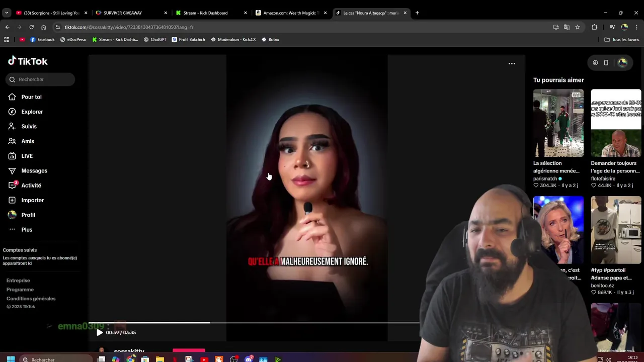
Task: Open LIVE section in sidebar
Action: 21,156
